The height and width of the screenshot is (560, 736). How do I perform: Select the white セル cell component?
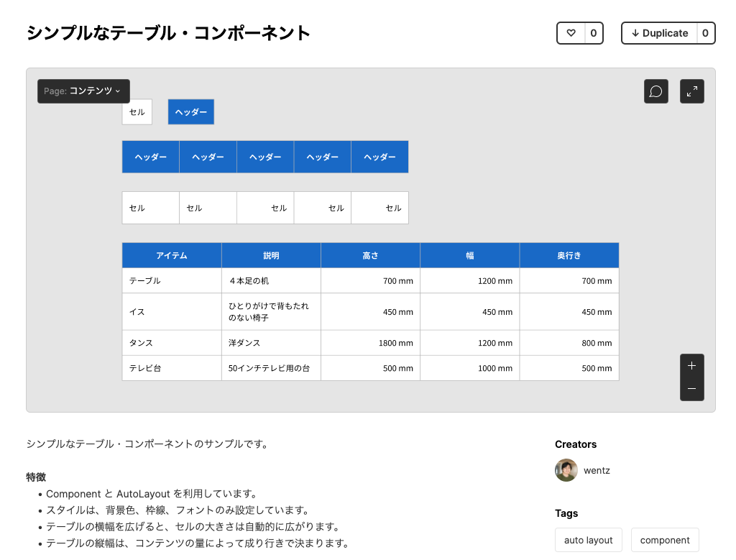coord(137,111)
